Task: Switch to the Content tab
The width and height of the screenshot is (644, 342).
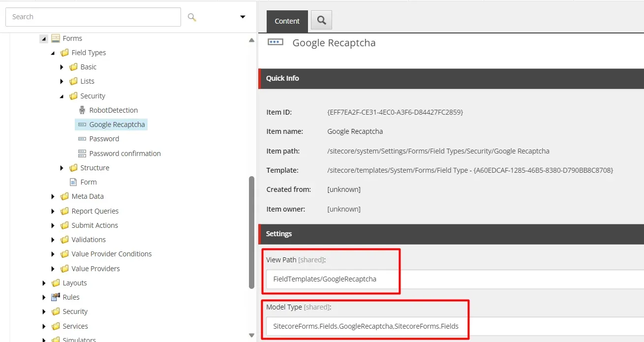Action: (x=287, y=21)
